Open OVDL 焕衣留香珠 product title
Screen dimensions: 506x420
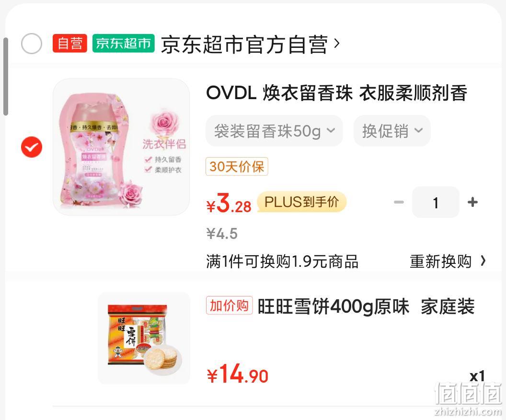[336, 93]
